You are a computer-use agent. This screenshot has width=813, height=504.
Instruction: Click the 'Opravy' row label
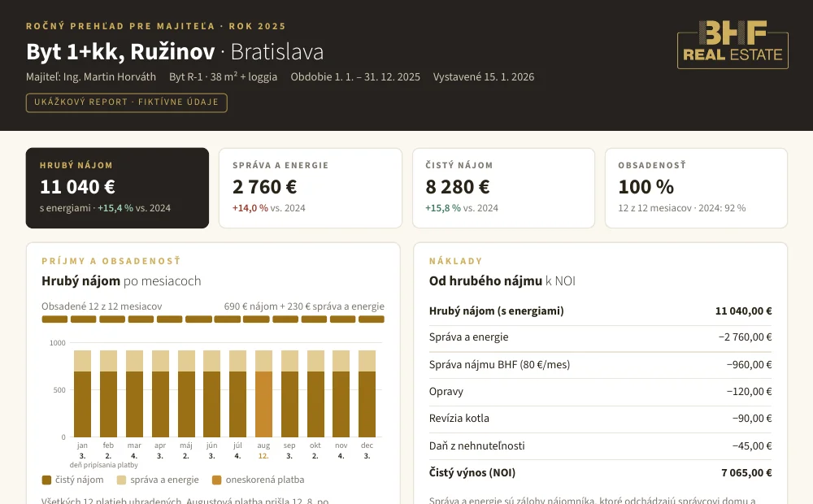point(446,392)
